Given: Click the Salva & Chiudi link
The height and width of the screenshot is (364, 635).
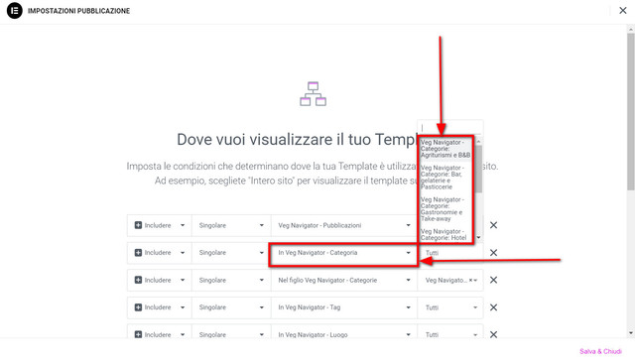Looking at the screenshot, I should coord(600,351).
